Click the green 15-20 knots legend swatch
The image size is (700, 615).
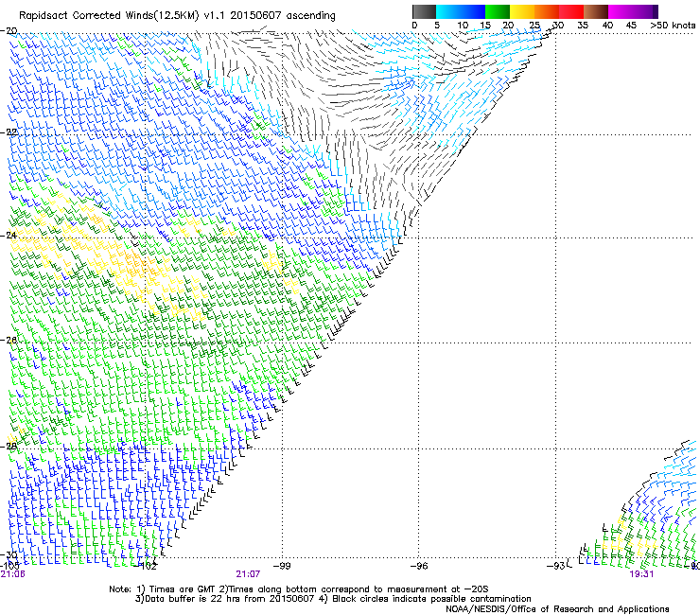tap(498, 11)
